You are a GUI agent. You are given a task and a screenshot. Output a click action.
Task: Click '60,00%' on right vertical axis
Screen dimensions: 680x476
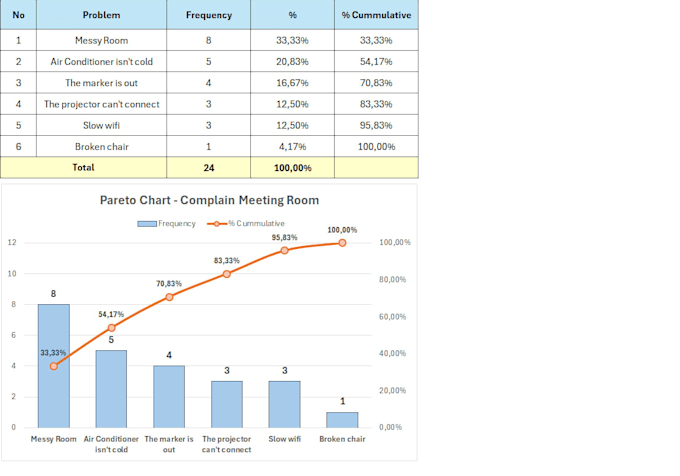392,317
